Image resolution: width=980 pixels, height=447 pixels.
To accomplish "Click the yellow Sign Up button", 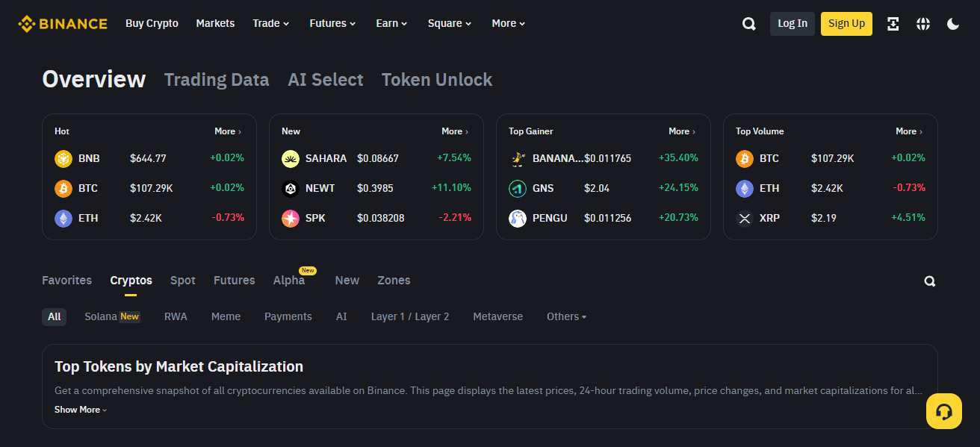I will tap(846, 24).
